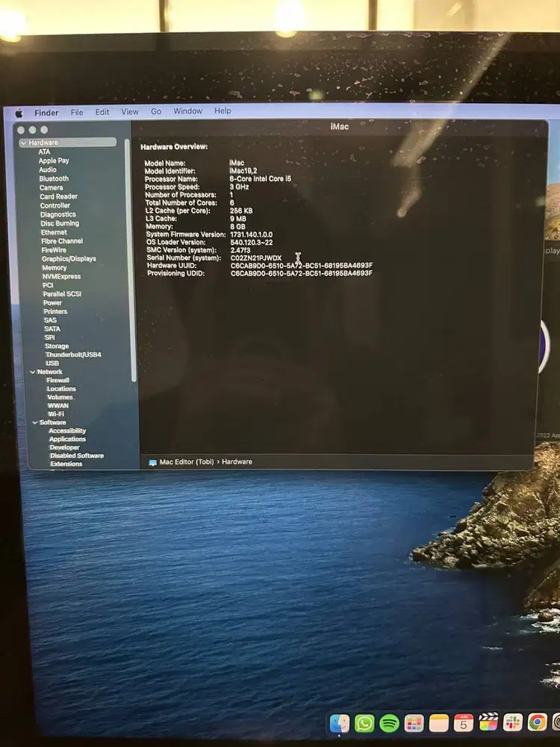Collapse the Network section chevron
This screenshot has height=747, width=560.
pyautogui.click(x=32, y=371)
